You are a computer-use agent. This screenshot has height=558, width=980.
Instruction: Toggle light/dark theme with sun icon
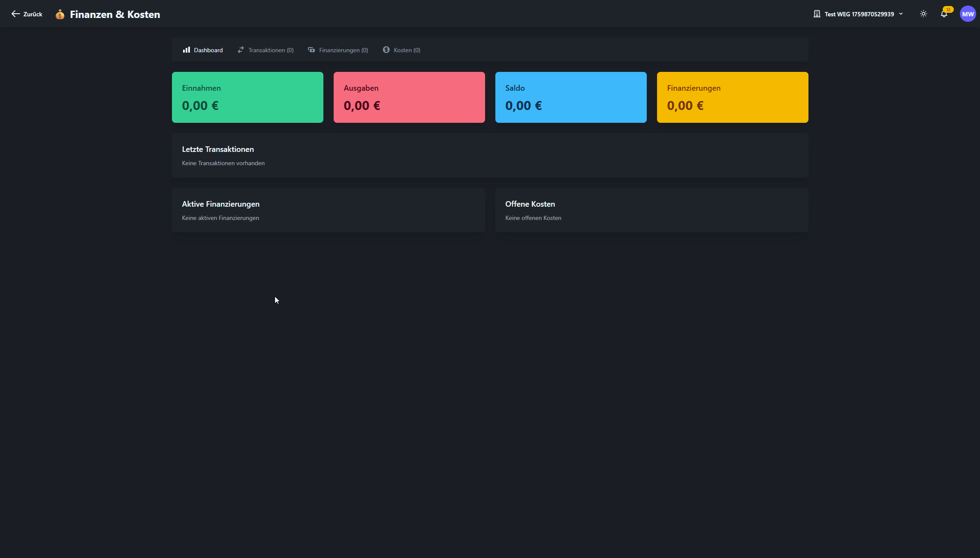[x=924, y=14]
